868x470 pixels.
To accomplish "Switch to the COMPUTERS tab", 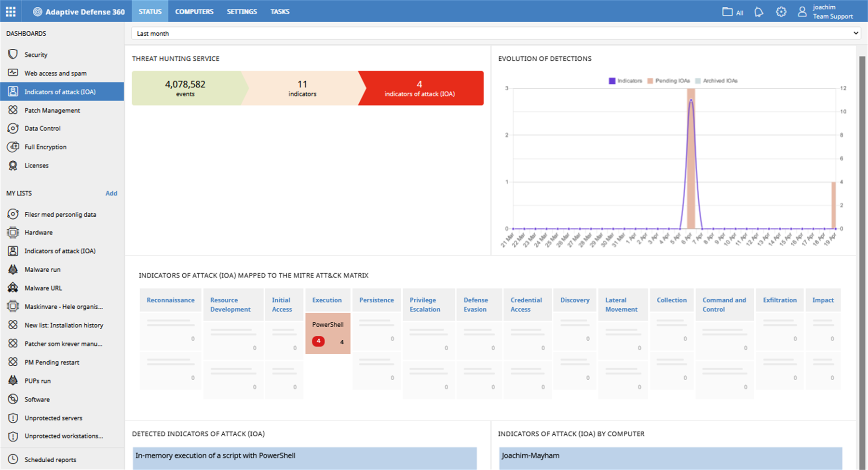I will click(x=194, y=12).
